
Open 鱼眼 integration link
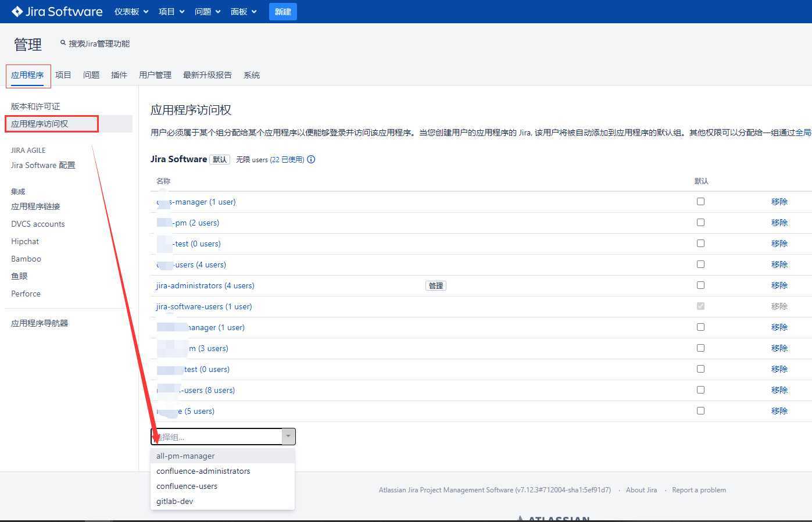click(19, 276)
